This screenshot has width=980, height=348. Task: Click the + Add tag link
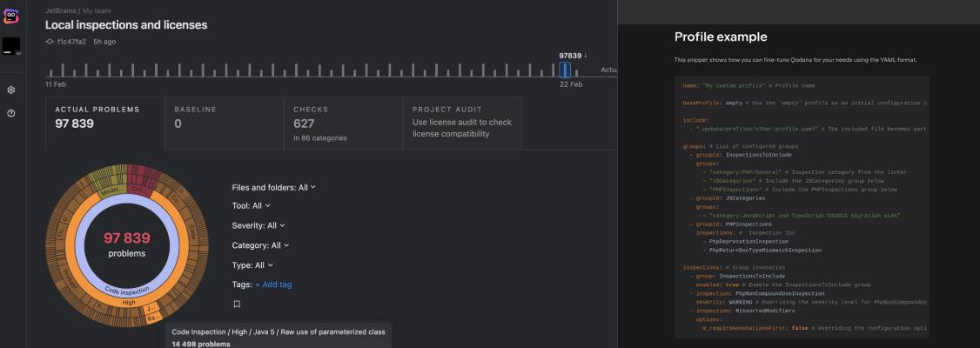(x=273, y=284)
